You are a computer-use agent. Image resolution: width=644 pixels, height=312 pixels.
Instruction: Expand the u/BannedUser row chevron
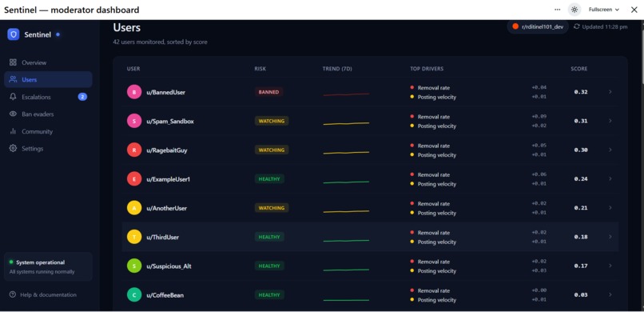pyautogui.click(x=610, y=92)
